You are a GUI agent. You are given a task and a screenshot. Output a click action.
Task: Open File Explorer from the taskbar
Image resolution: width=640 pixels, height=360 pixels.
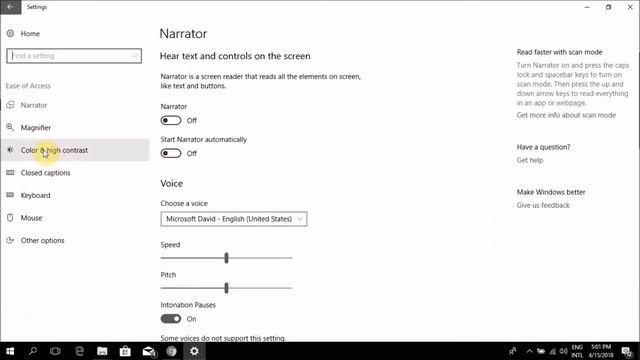102,351
